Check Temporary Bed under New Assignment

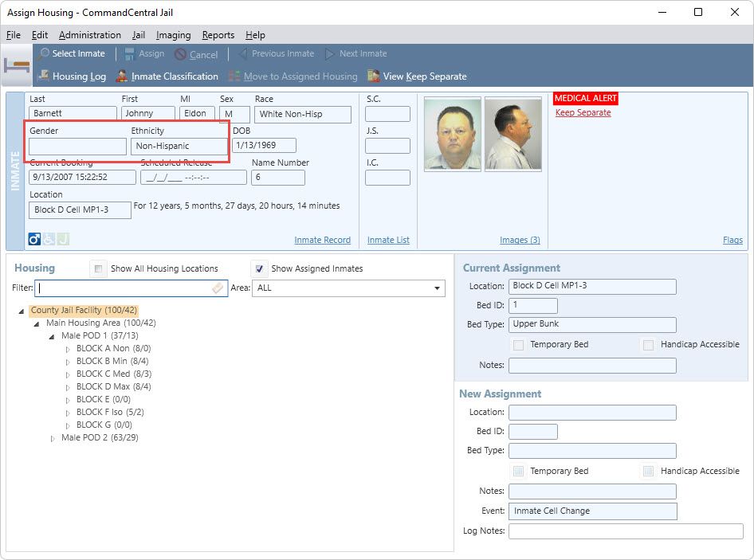tap(518, 471)
